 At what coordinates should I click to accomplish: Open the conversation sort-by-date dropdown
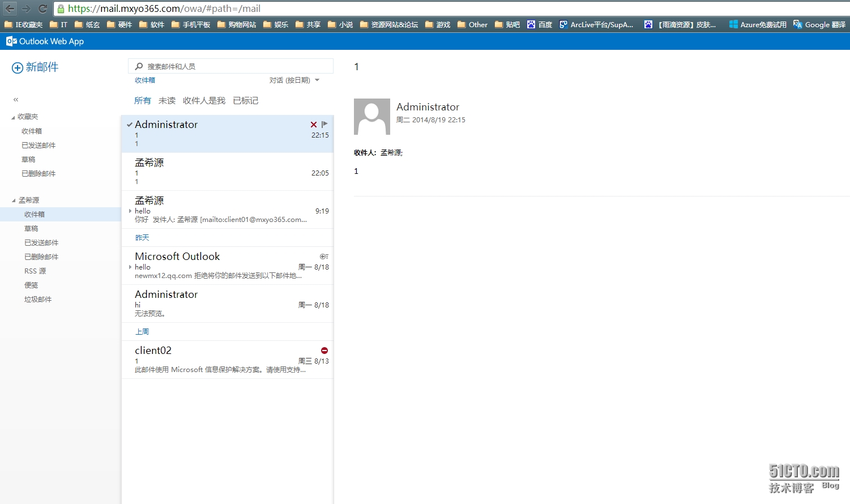pos(294,80)
